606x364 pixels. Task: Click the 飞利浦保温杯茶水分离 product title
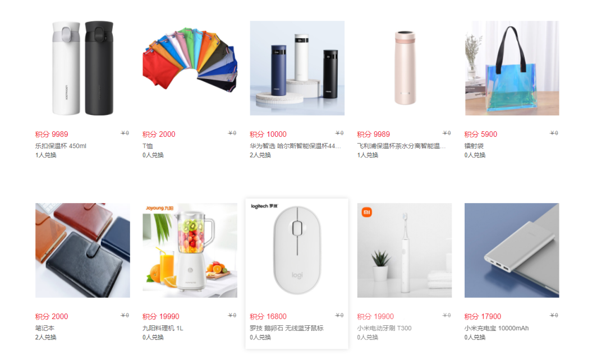[x=401, y=146]
